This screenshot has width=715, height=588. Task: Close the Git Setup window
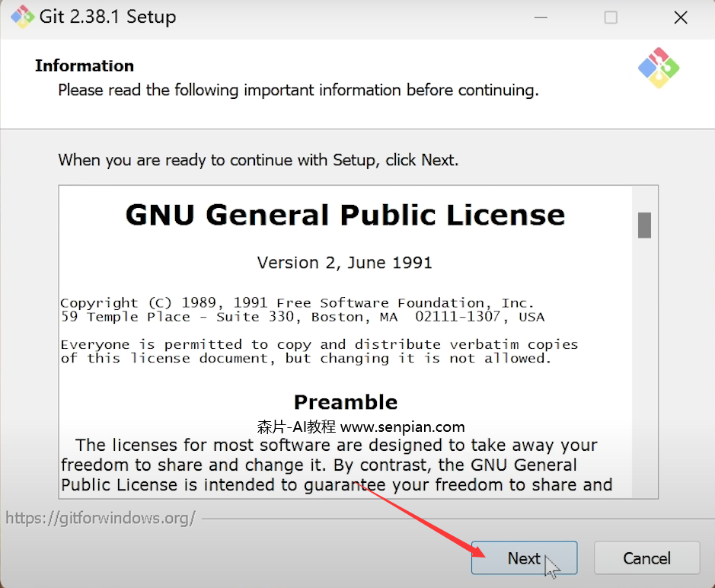point(680,18)
